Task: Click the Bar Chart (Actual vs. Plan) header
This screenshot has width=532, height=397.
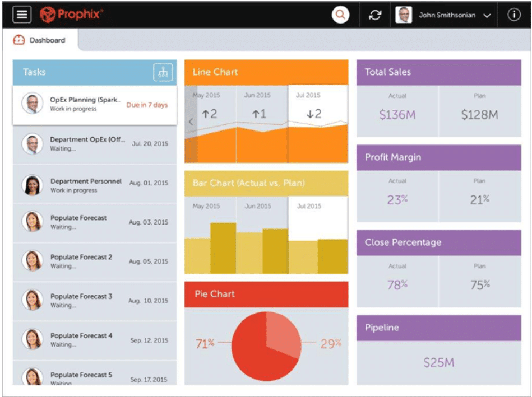Action: [266, 184]
